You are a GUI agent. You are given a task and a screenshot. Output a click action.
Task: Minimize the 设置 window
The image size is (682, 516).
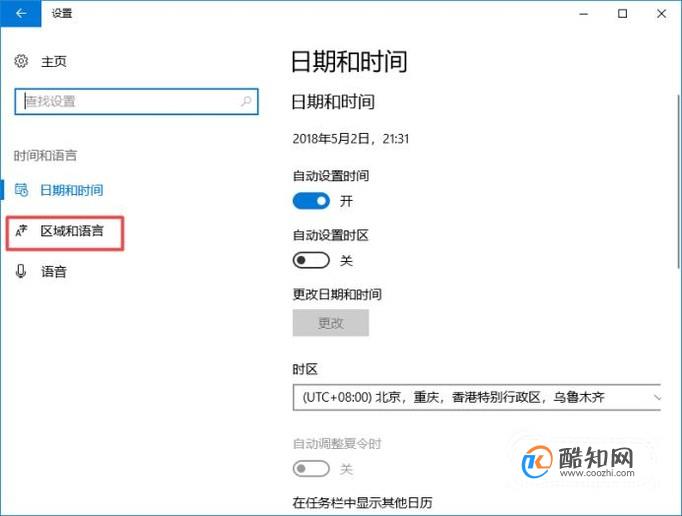coord(584,13)
